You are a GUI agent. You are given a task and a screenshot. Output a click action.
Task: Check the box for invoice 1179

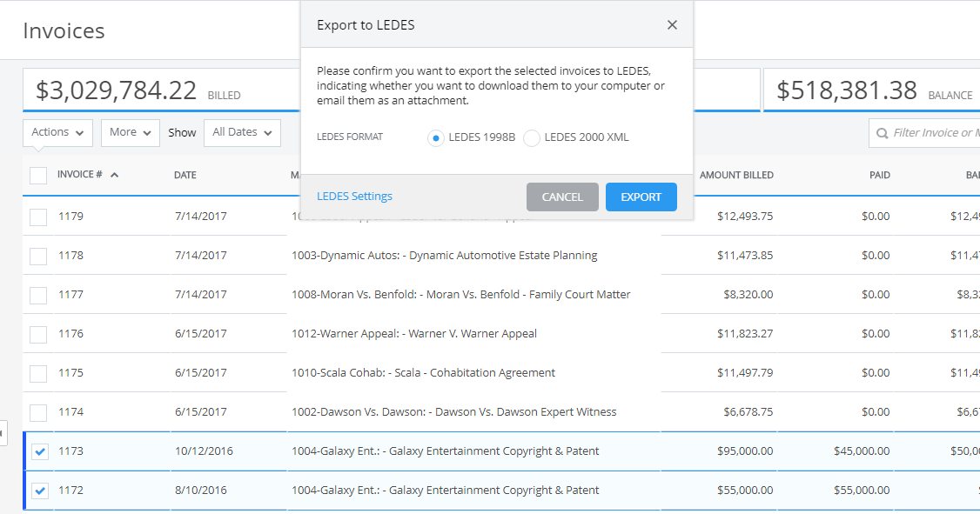[38, 217]
